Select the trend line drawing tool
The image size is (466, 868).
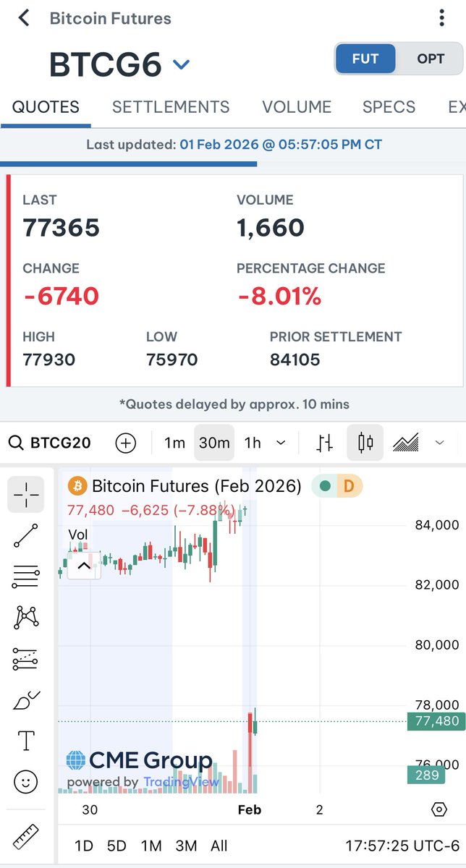click(26, 536)
